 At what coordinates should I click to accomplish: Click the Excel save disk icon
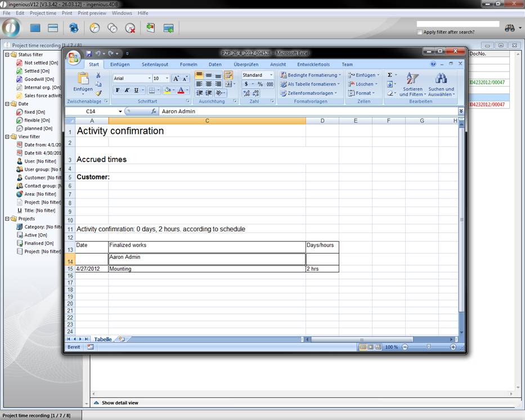point(89,53)
